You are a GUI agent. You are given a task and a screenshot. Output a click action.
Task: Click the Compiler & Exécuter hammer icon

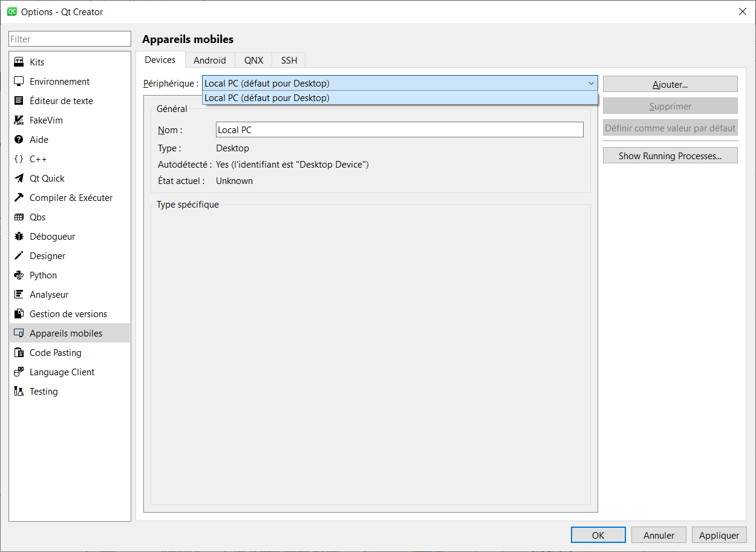coord(19,198)
